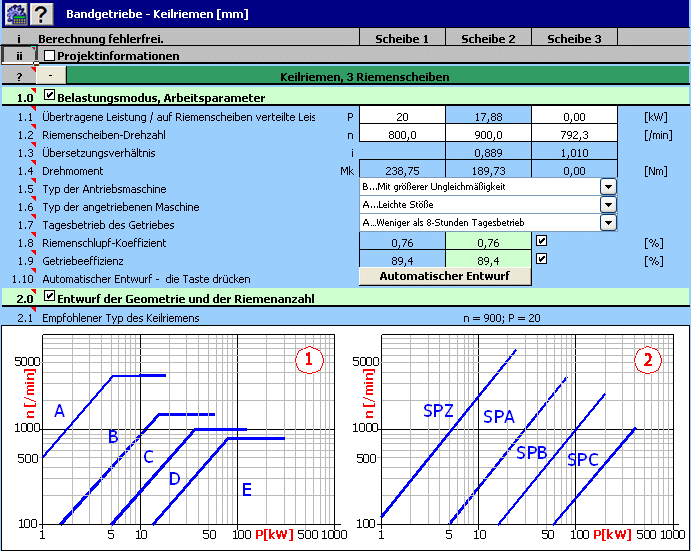Click the belt type 'A' label in chart 1
Screen dimensions: 691x551
pos(59,411)
